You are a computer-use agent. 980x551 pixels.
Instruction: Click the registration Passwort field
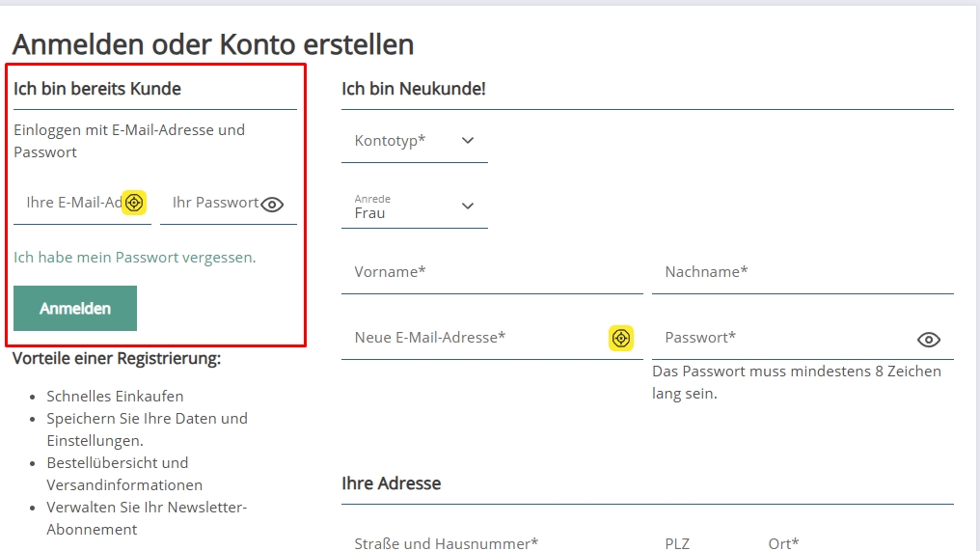[781, 338]
